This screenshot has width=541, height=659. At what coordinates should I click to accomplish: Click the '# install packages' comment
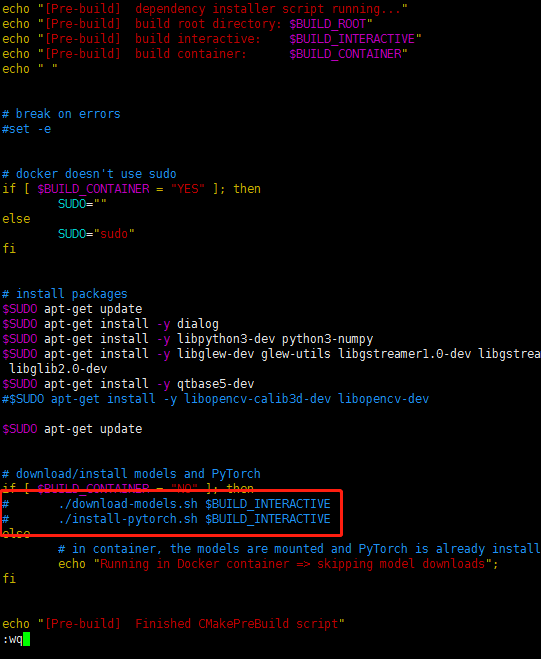pyautogui.click(x=65, y=293)
